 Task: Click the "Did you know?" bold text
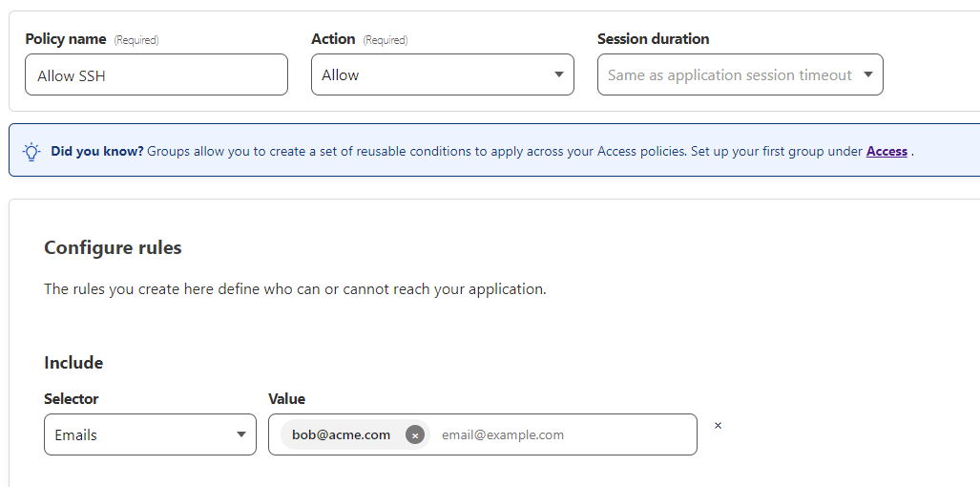97,151
